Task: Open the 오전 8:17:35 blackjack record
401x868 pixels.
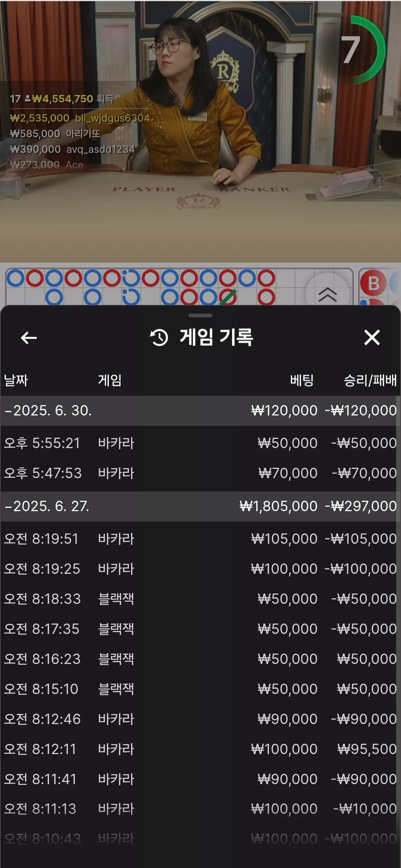Action: click(x=200, y=629)
